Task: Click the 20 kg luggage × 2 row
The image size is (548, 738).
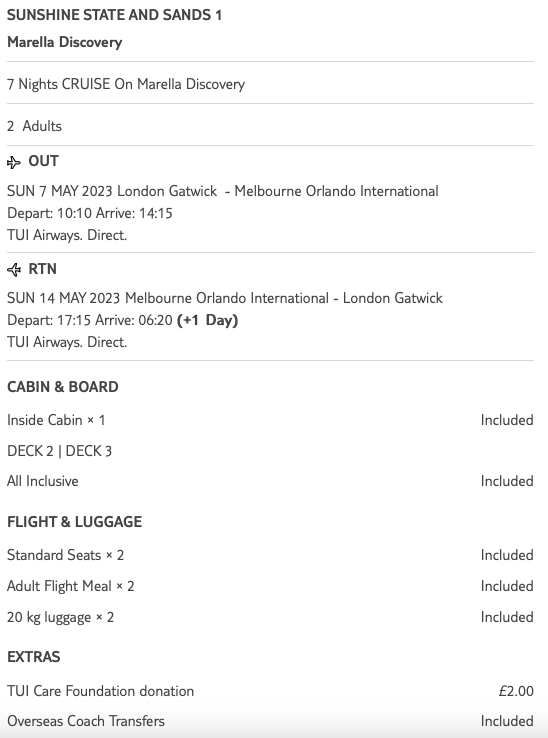Action: 270,617
